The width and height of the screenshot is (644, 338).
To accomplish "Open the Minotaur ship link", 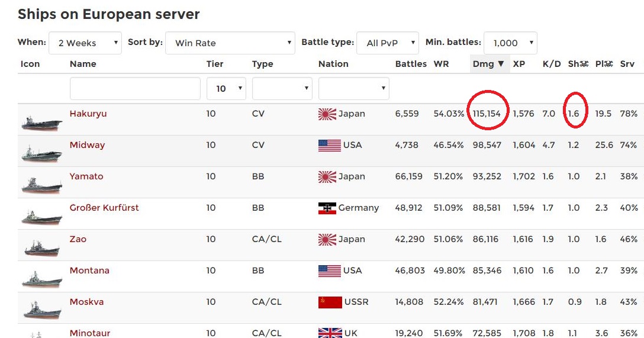I will [x=90, y=333].
